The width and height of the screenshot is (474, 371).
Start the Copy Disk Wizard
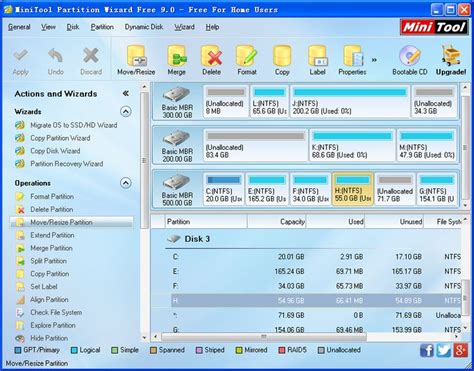click(47, 151)
